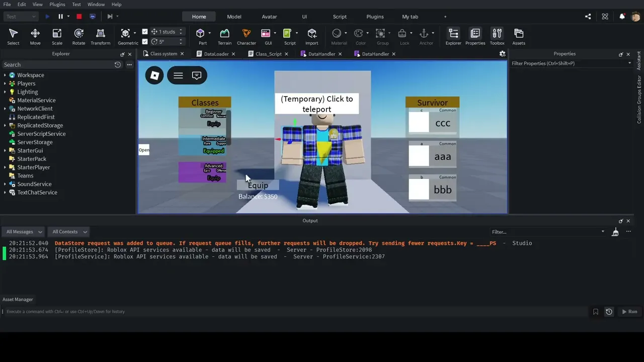Pause the running test

click(60, 17)
